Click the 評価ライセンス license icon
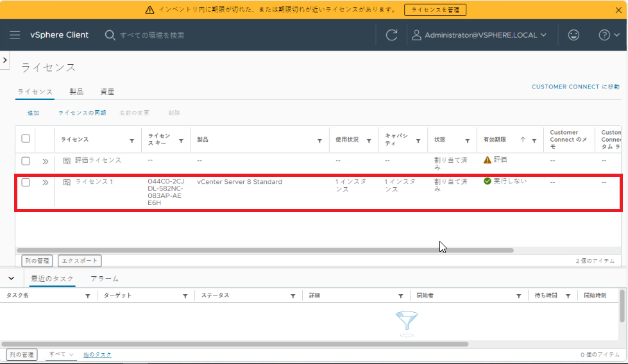Image resolution: width=628 pixels, height=364 pixels. [67, 160]
